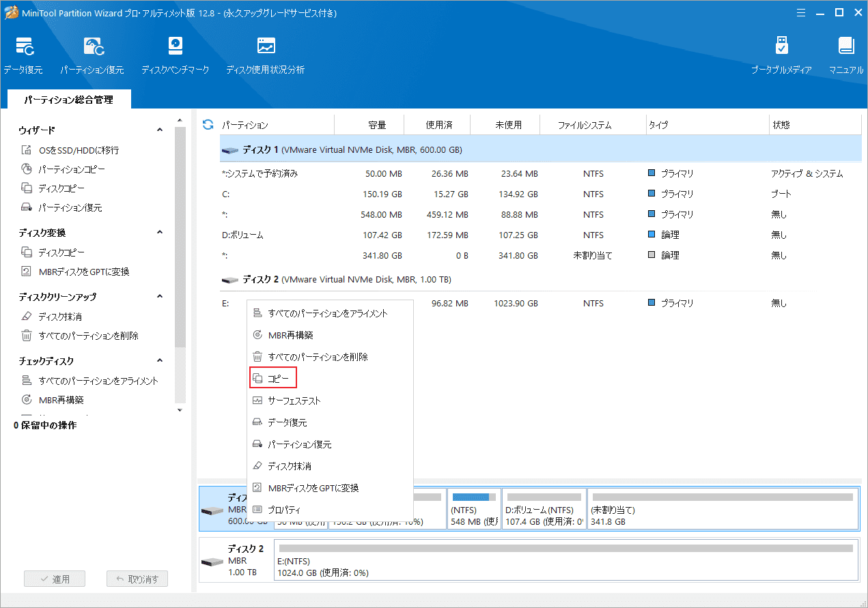Select the C: partition row
Viewport: 868px width, 608px height.
point(540,194)
